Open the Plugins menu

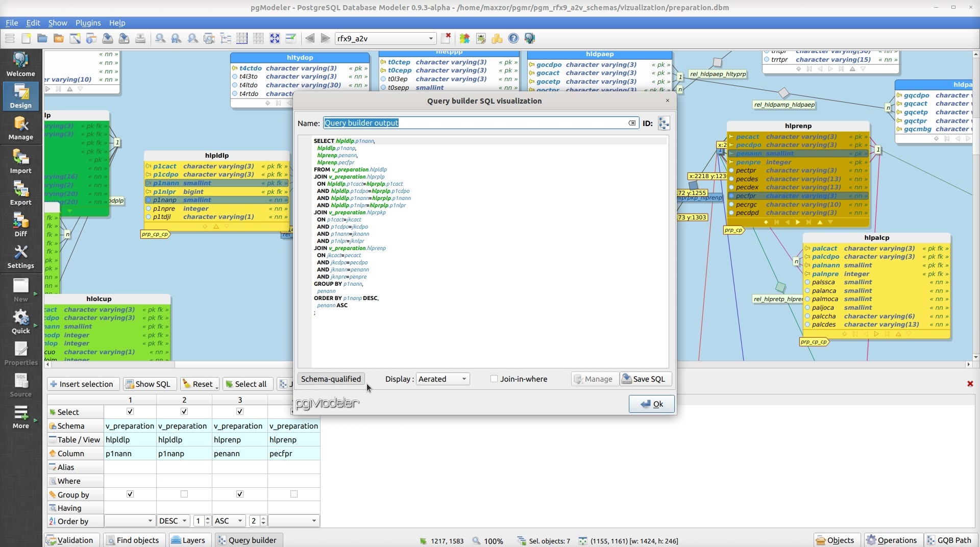pos(88,23)
